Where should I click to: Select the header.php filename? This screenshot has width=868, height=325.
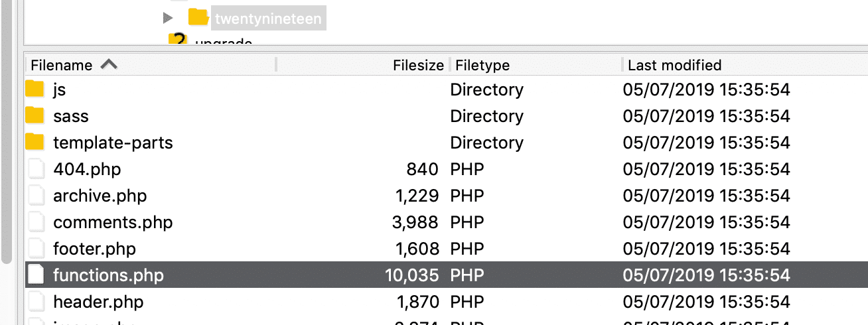click(98, 302)
